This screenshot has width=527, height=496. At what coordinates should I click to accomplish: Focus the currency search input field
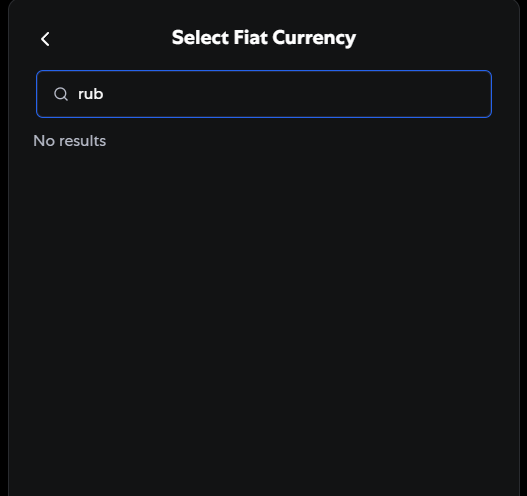[264, 94]
